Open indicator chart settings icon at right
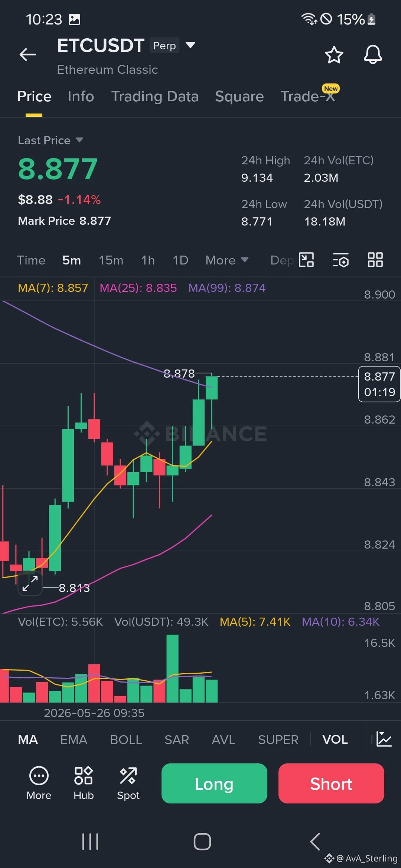 pyautogui.click(x=384, y=739)
